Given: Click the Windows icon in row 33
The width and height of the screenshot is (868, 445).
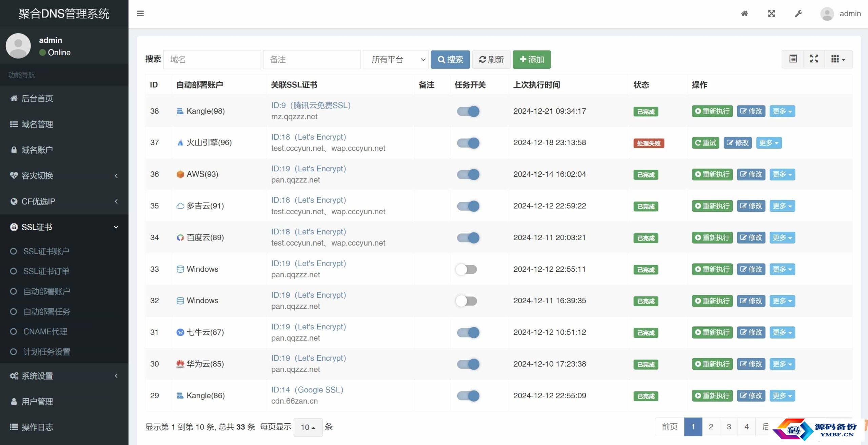Looking at the screenshot, I should [180, 269].
